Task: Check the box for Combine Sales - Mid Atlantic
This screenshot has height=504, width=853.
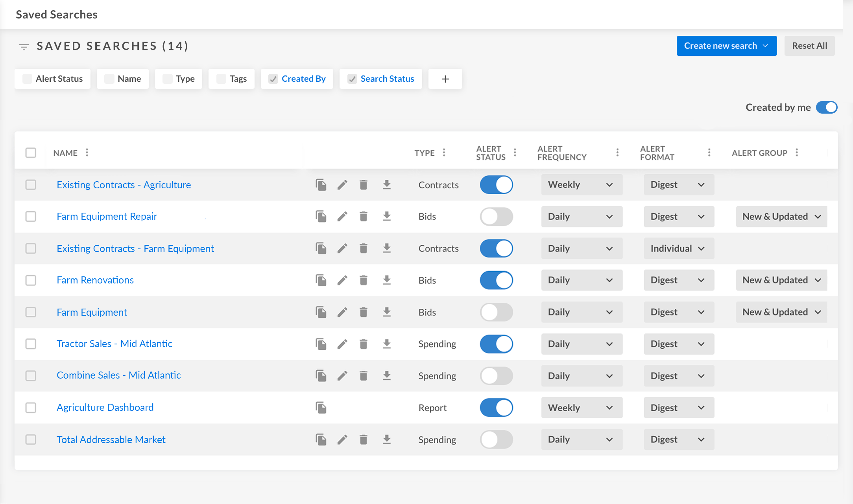Action: (x=31, y=376)
